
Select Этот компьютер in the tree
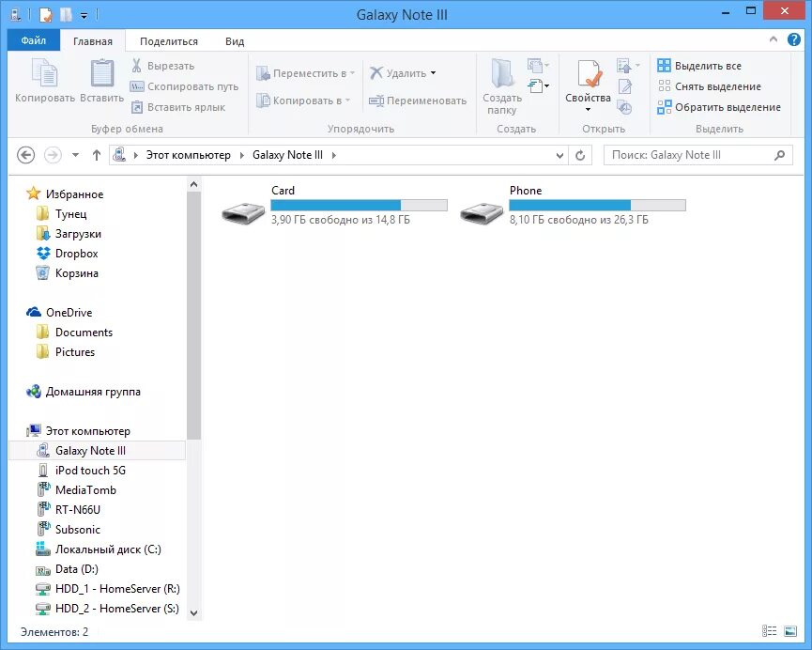pos(87,431)
